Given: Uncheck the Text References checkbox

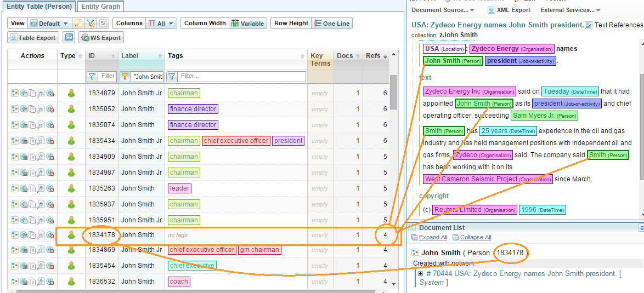Looking at the screenshot, I should [589, 25].
